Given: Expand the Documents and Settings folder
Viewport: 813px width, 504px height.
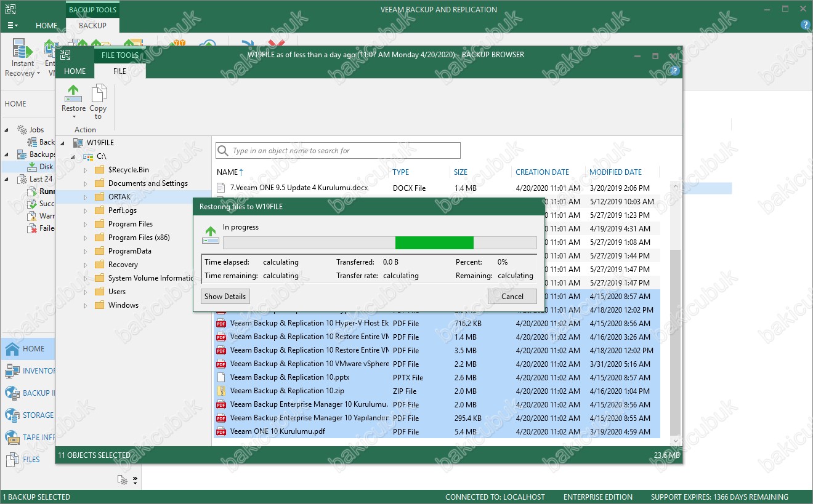Looking at the screenshot, I should click(86, 183).
